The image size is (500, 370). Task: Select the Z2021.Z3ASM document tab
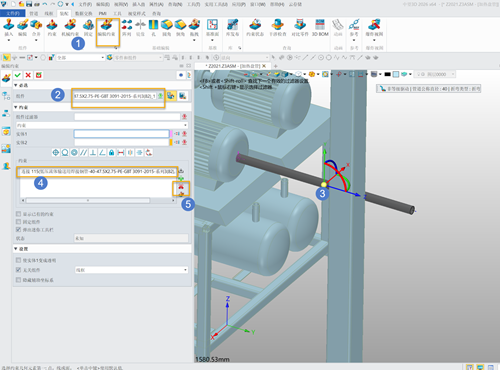234,66
